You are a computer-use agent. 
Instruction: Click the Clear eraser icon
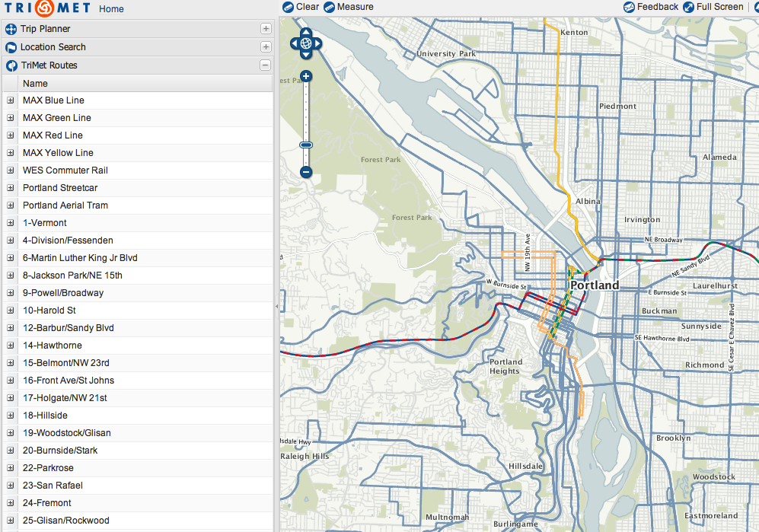tap(288, 7)
